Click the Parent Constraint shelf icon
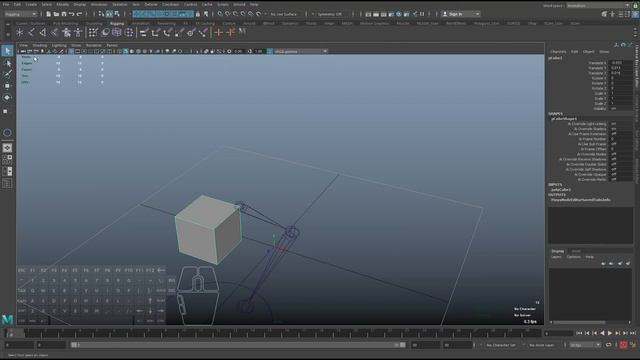The height and width of the screenshot is (360, 640). (144, 32)
